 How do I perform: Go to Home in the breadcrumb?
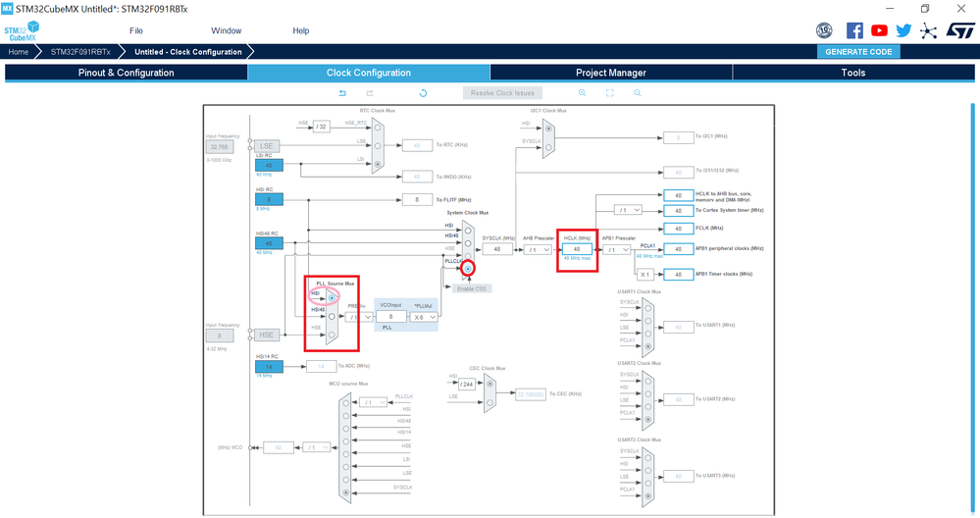(18, 52)
